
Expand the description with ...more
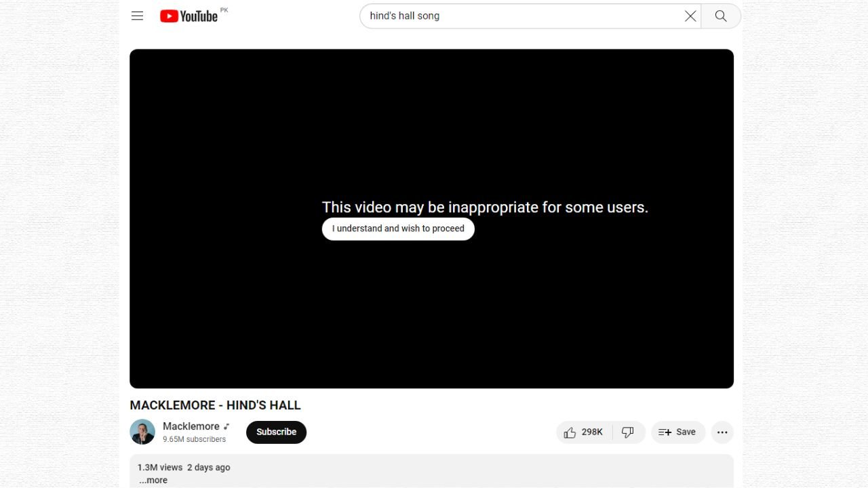coord(153,480)
